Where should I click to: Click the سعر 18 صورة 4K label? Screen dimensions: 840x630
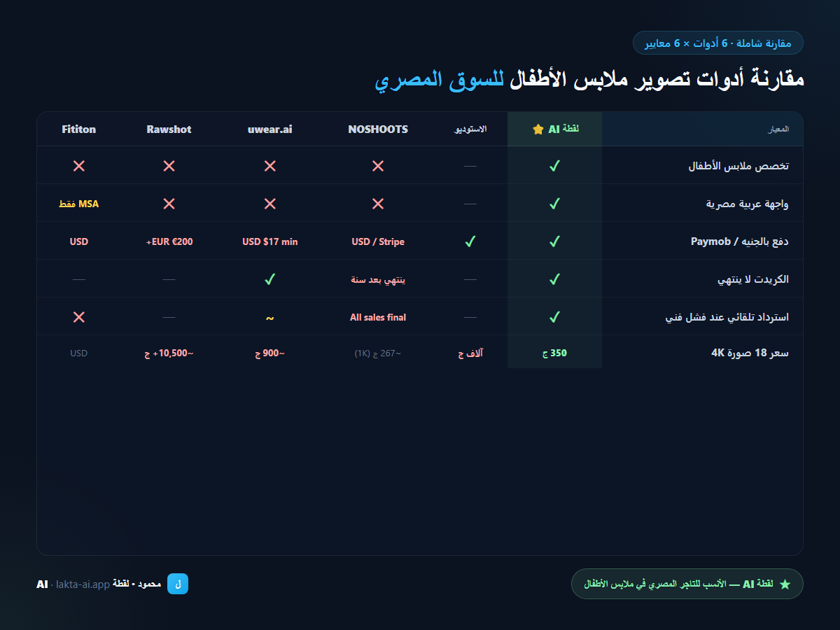[x=750, y=353]
